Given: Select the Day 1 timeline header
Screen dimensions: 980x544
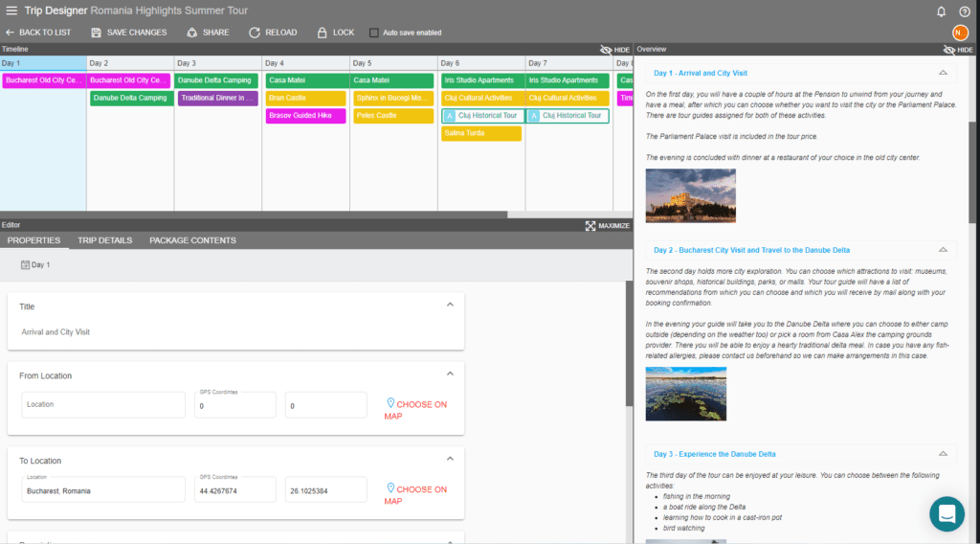Looking at the screenshot, I should pyautogui.click(x=43, y=63).
